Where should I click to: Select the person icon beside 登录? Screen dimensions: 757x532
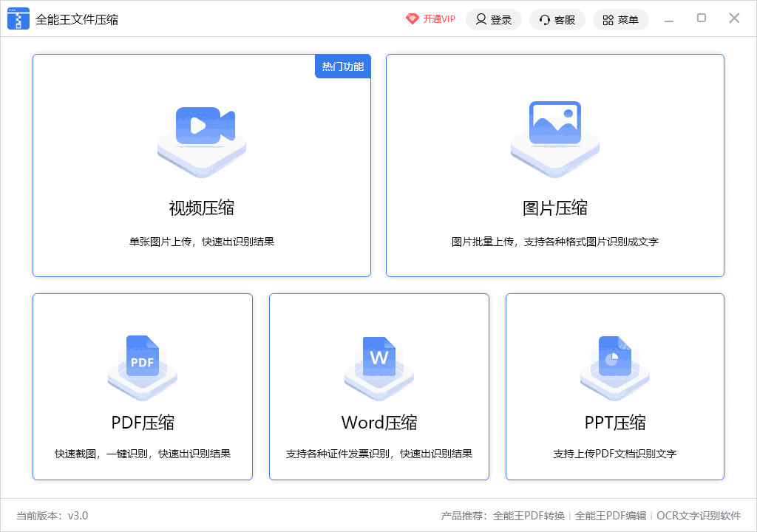[x=481, y=19]
